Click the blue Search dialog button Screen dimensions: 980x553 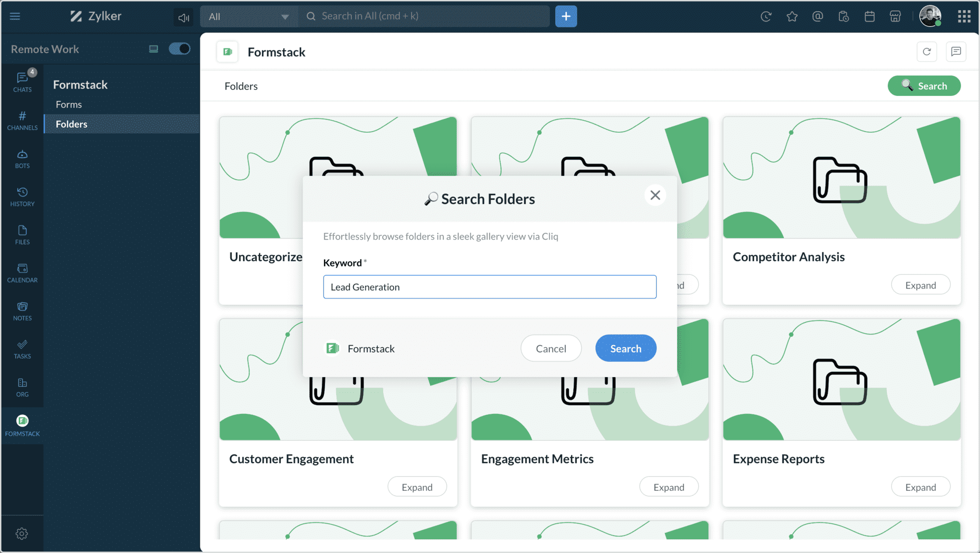pos(625,348)
